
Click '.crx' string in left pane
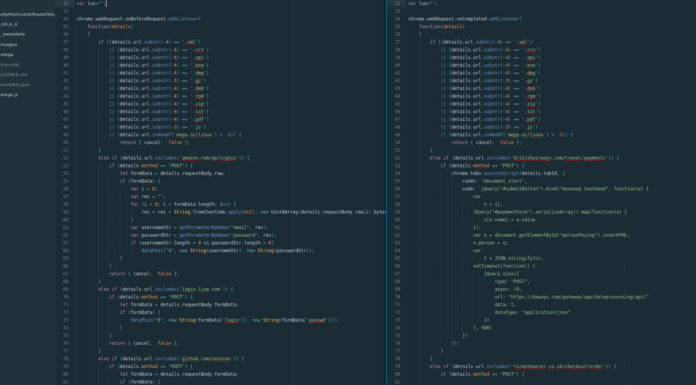point(200,50)
